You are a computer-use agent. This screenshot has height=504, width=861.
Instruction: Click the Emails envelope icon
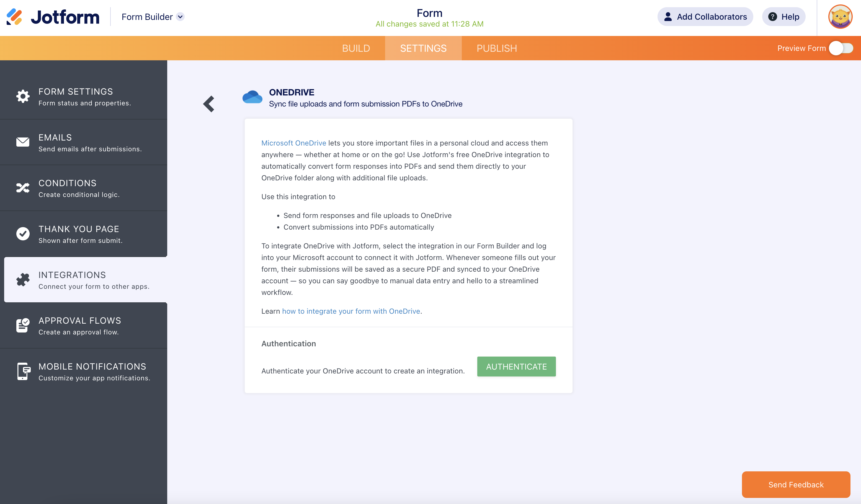click(x=23, y=142)
